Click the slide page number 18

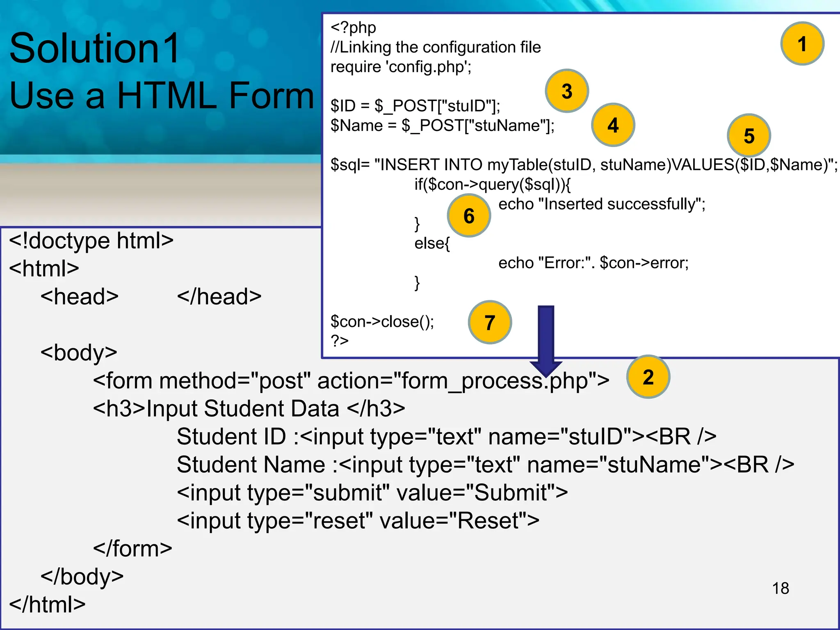pyautogui.click(x=780, y=588)
